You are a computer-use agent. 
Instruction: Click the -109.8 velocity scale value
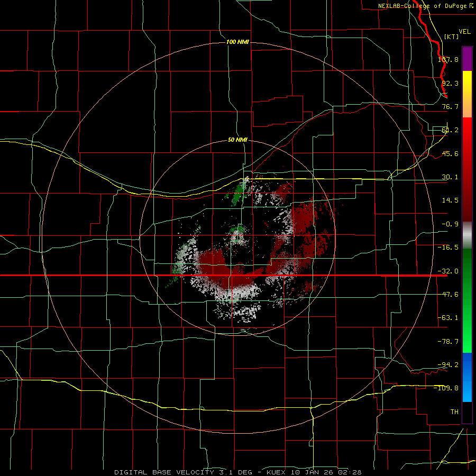click(x=446, y=388)
